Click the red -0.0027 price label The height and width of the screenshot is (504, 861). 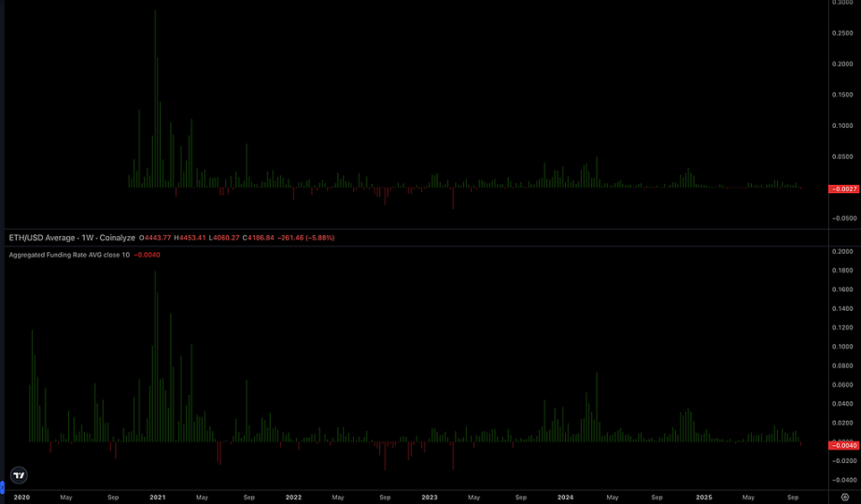click(x=844, y=189)
